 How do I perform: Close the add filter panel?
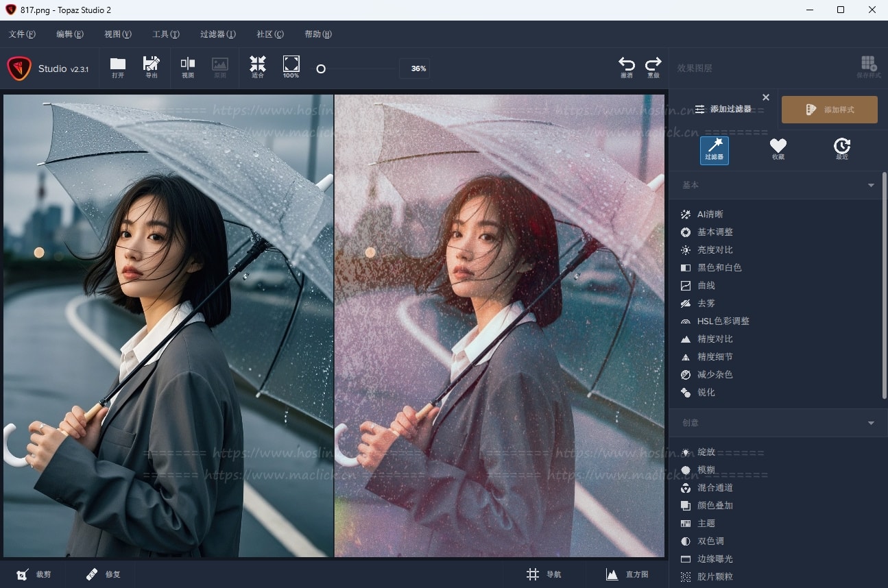tap(766, 97)
